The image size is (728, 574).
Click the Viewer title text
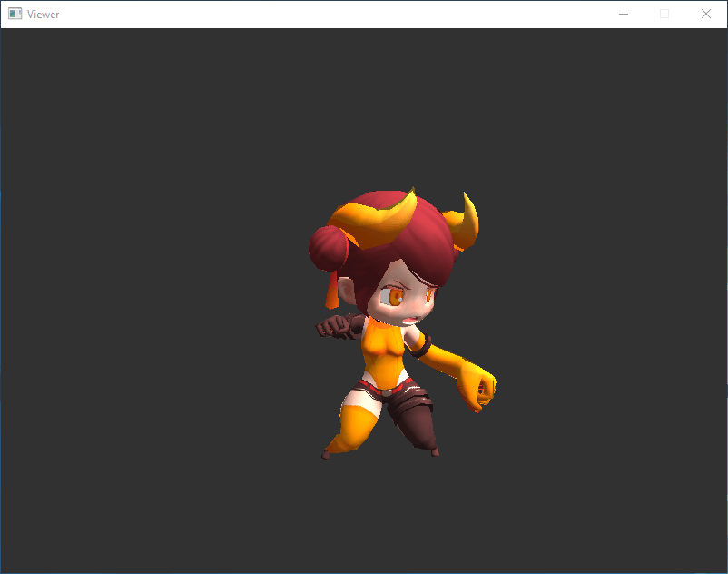tap(44, 15)
